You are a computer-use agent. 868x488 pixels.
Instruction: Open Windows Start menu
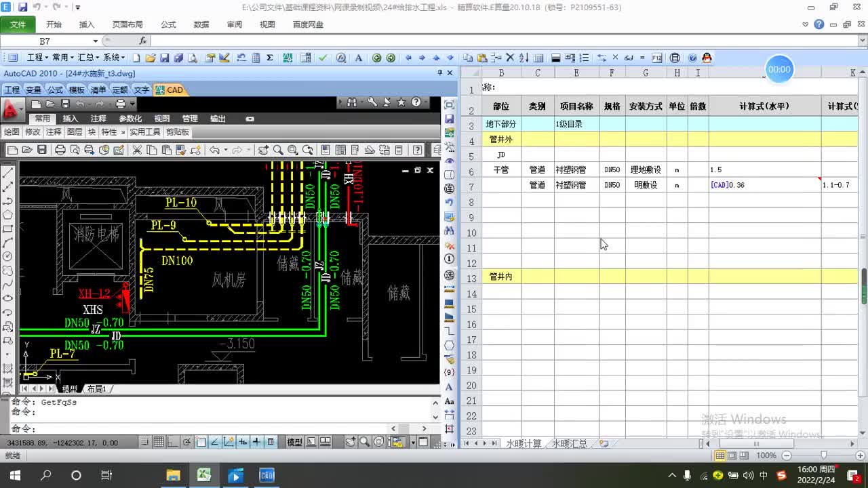tap(14, 475)
